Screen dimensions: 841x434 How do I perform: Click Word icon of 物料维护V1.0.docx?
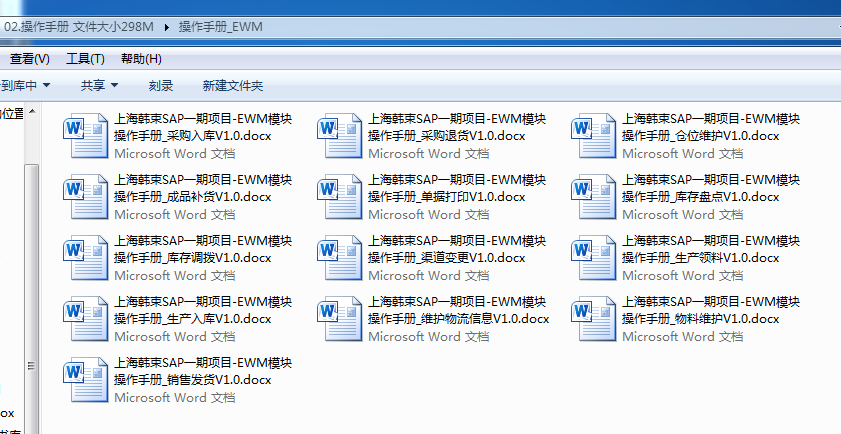coord(594,319)
